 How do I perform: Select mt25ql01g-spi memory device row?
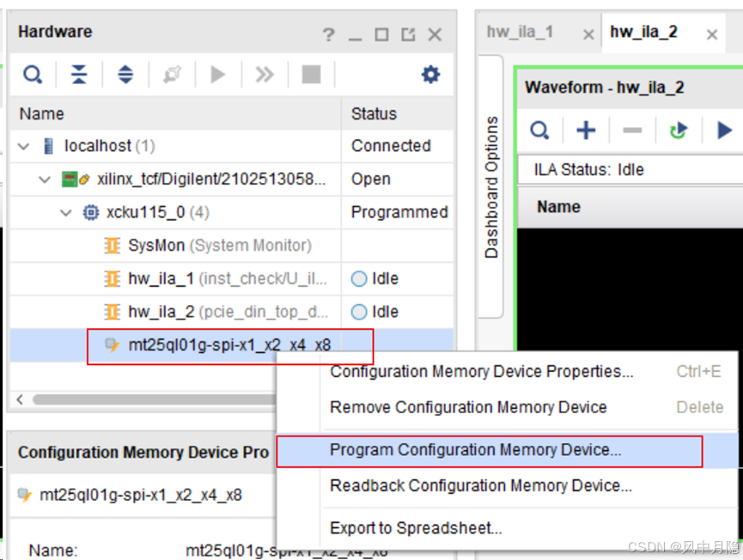point(231,345)
